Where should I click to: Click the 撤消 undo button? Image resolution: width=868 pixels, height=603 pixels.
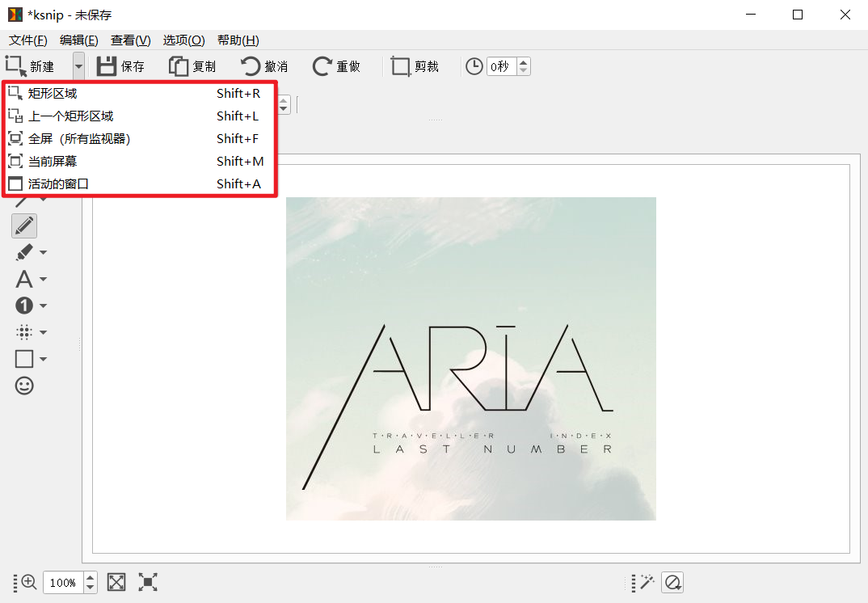(264, 66)
